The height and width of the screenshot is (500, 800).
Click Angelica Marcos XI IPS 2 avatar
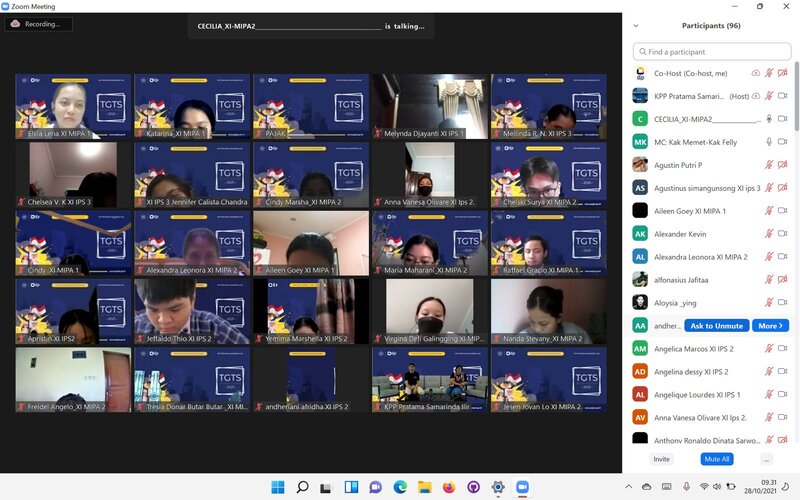pyautogui.click(x=640, y=348)
